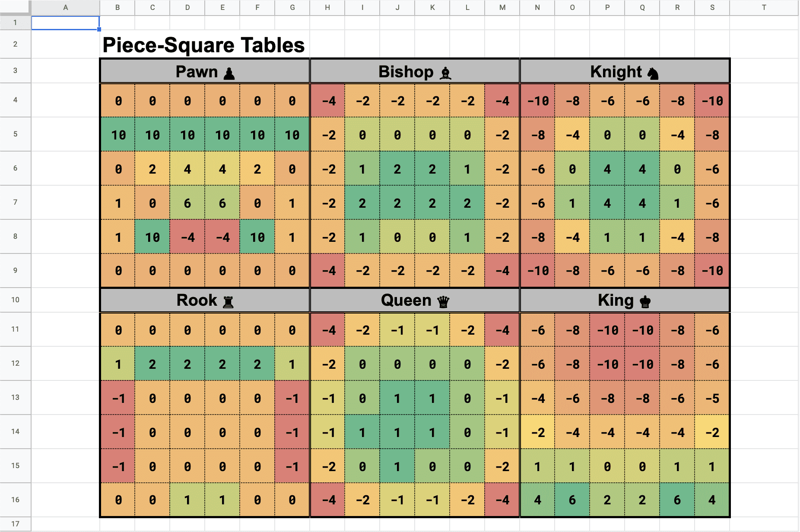Viewport: 800px width, 532px height.
Task: Click the king piece icon in the King header
Action: tap(644, 300)
